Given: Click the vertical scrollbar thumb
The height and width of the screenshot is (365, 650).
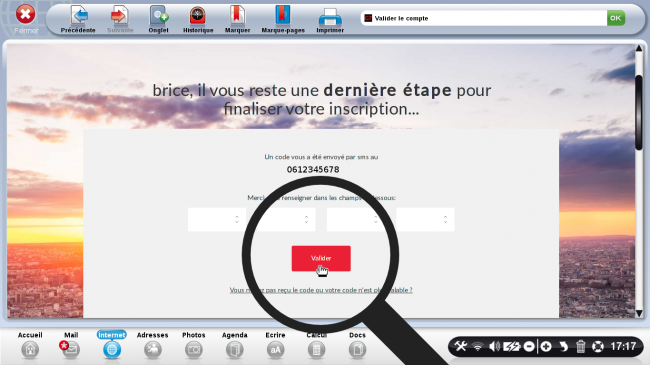Looking at the screenshot, I should 639,112.
